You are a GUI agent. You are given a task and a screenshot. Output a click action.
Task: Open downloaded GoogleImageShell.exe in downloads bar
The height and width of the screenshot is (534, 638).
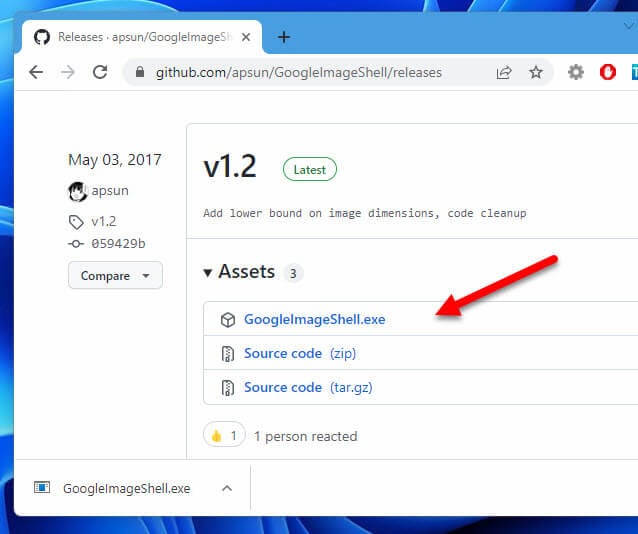pyautogui.click(x=127, y=488)
